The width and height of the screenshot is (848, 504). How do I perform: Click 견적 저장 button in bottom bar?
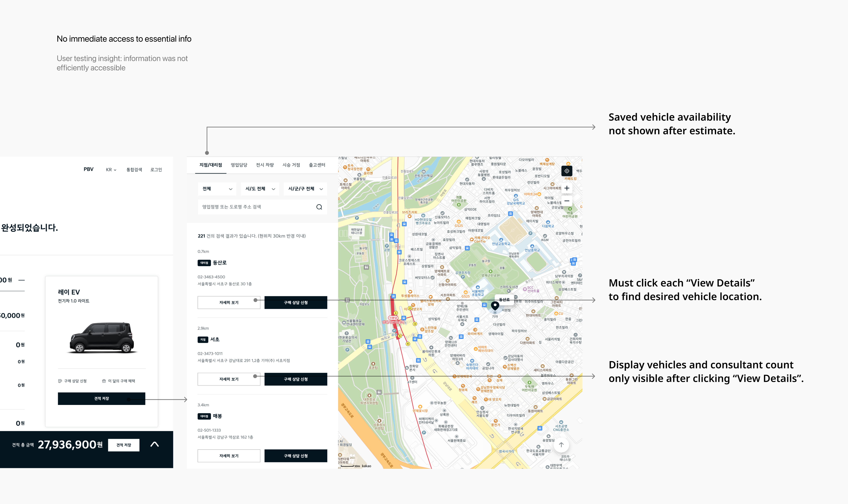point(124,445)
